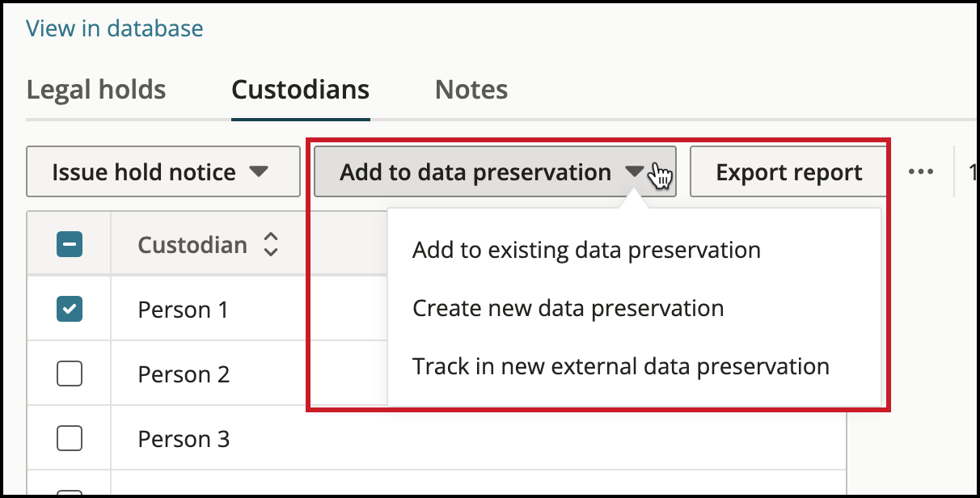Click the Custodian column header text
The width and height of the screenshot is (980, 498).
pyautogui.click(x=192, y=245)
